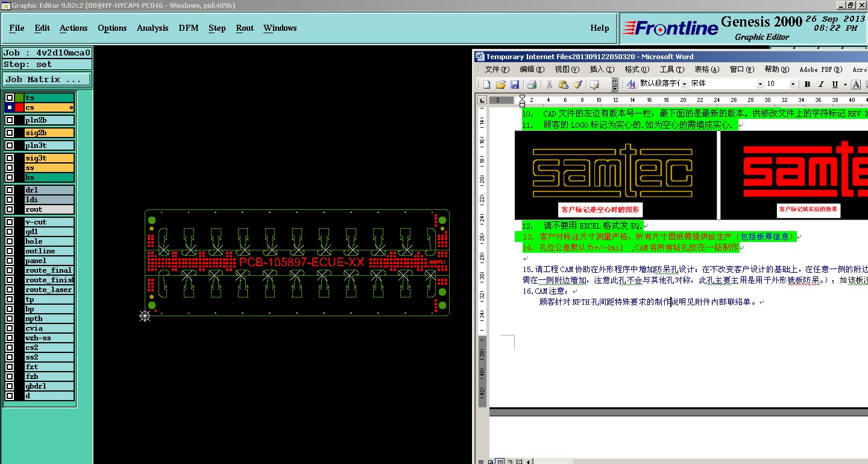Screen dimensions: 868x464
Task: Select the ss layer name
Action: click(49, 168)
